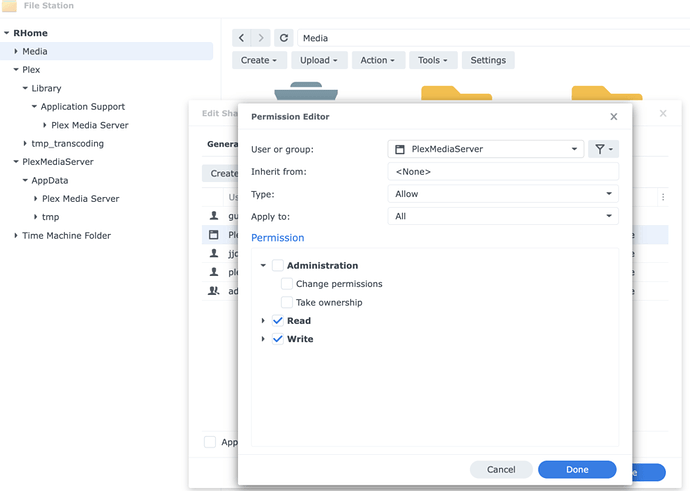Click Done to confirm permissions

[x=577, y=469]
